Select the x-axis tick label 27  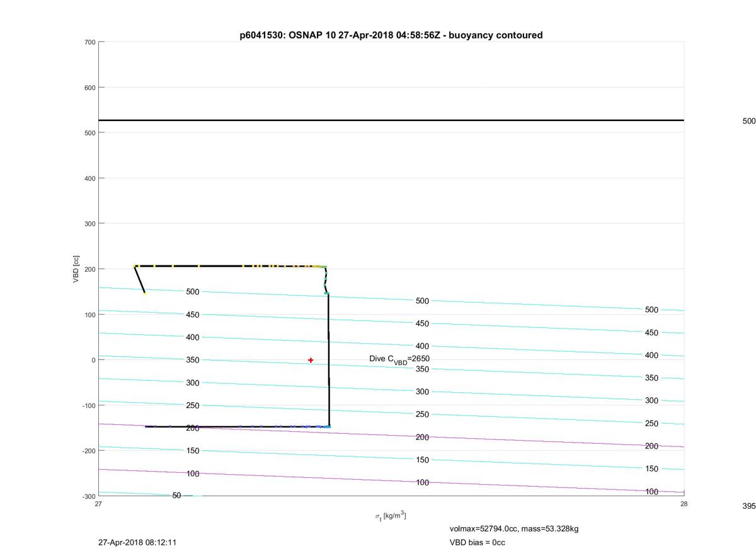point(98,504)
